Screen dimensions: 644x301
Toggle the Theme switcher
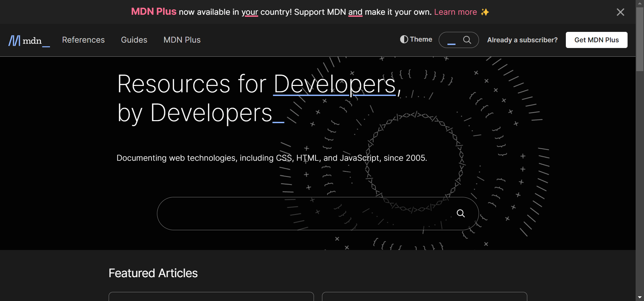(416, 39)
